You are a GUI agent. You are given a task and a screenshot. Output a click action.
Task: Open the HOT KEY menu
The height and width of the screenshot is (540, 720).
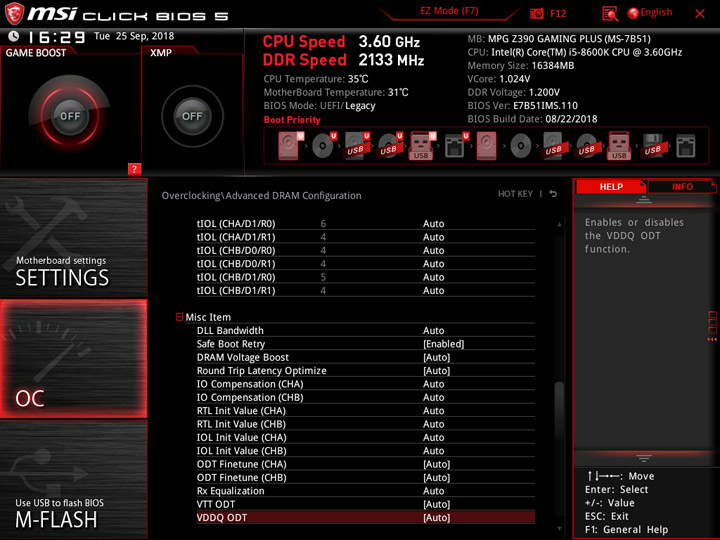pyautogui.click(x=515, y=194)
